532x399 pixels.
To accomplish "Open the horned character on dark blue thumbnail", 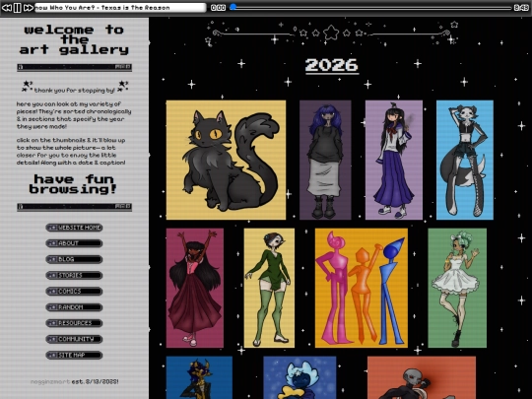I will click(x=199, y=377).
